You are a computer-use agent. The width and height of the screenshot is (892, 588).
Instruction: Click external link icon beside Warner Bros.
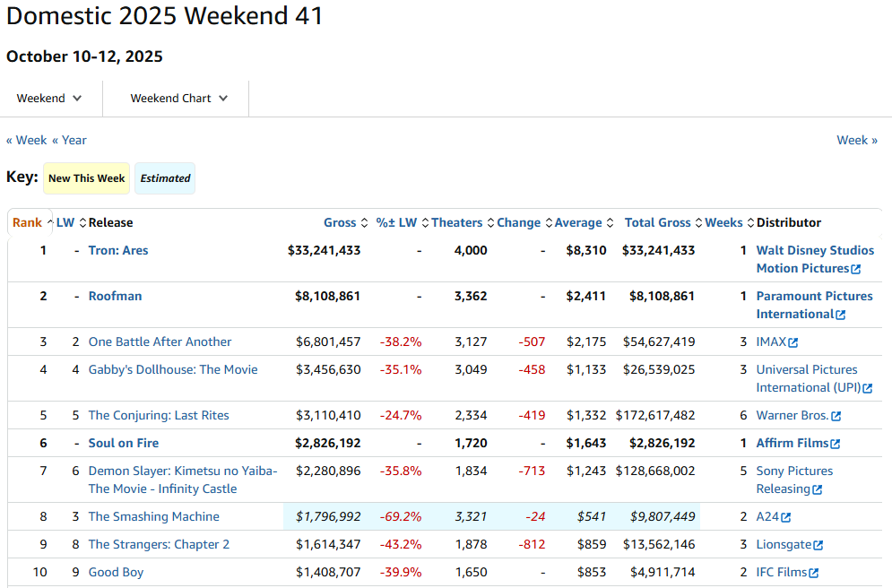(836, 416)
